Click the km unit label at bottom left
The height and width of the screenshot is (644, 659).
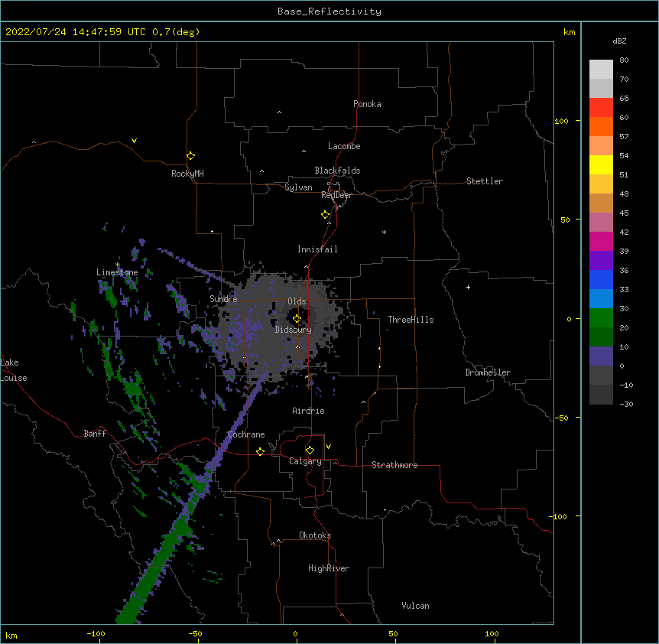click(x=11, y=635)
